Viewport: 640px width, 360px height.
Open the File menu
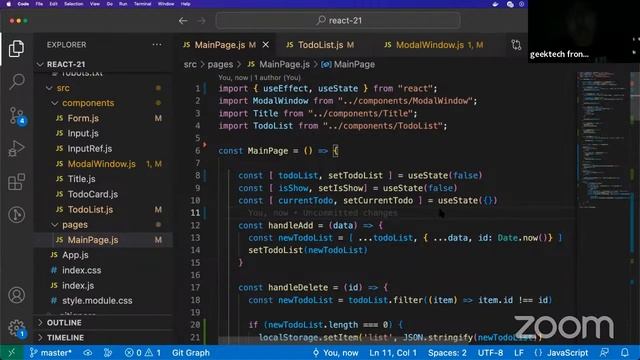(39, 4)
